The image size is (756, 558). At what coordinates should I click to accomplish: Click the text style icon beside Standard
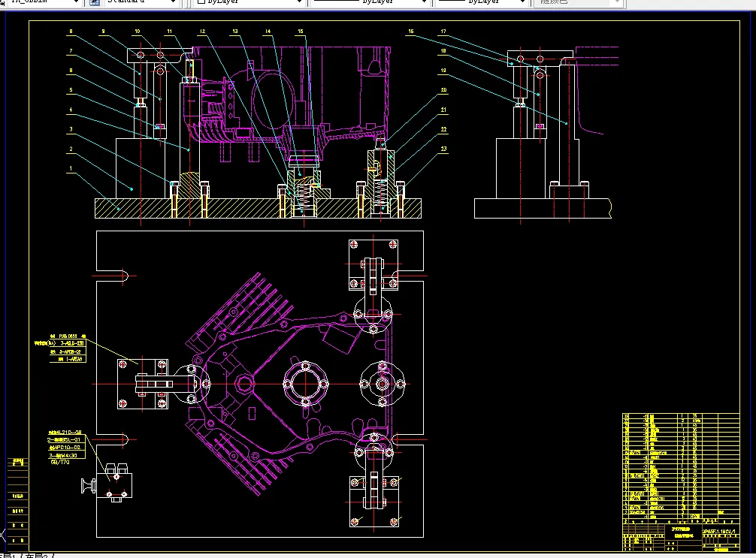tap(95, 2)
